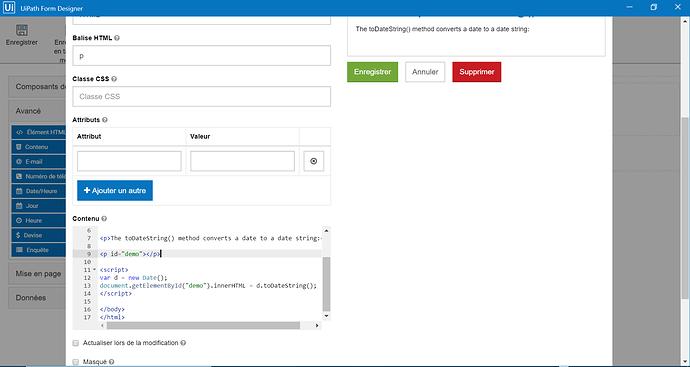Click the Attribut column header
The height and width of the screenshot is (367, 690).
coord(89,136)
